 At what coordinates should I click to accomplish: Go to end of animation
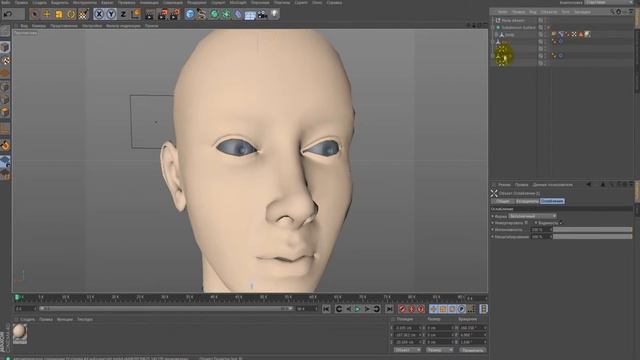(x=389, y=309)
